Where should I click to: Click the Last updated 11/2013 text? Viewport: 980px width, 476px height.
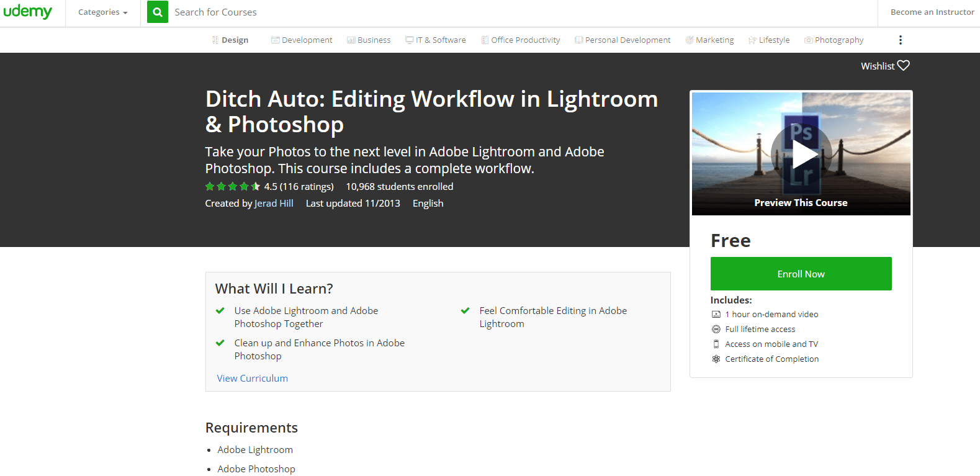[x=353, y=204]
